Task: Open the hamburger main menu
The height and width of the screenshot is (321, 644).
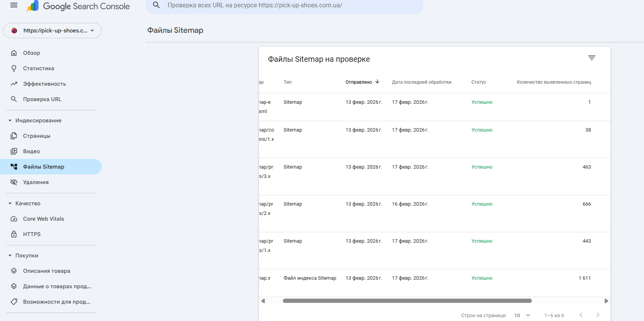Action: [x=14, y=5]
